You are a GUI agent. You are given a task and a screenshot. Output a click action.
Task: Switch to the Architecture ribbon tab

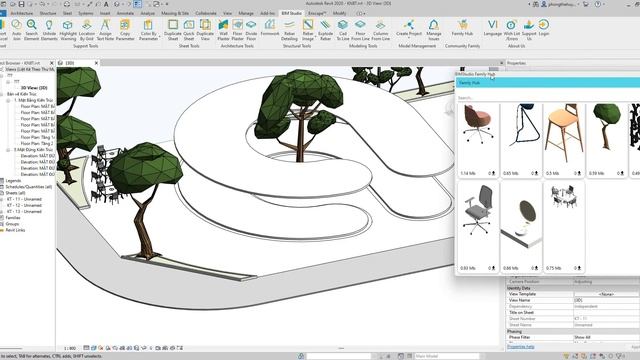click(22, 13)
